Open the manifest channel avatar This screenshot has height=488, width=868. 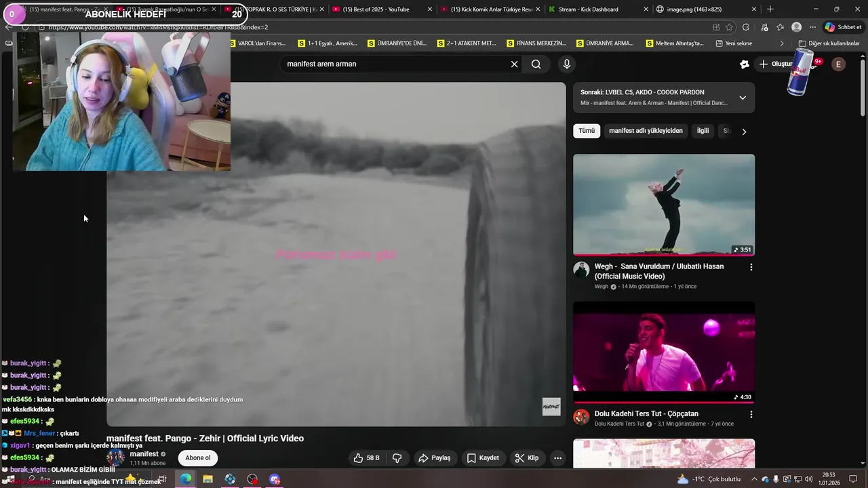(115, 457)
